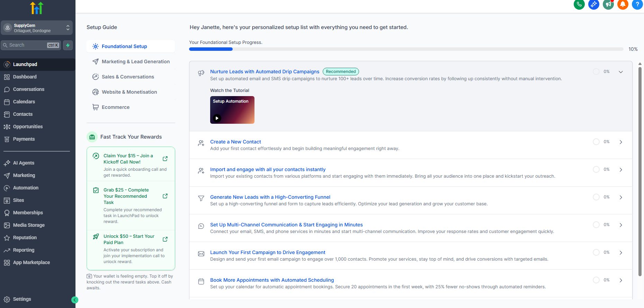Click the Automation sidebar icon
The height and width of the screenshot is (308, 644).
[7, 188]
